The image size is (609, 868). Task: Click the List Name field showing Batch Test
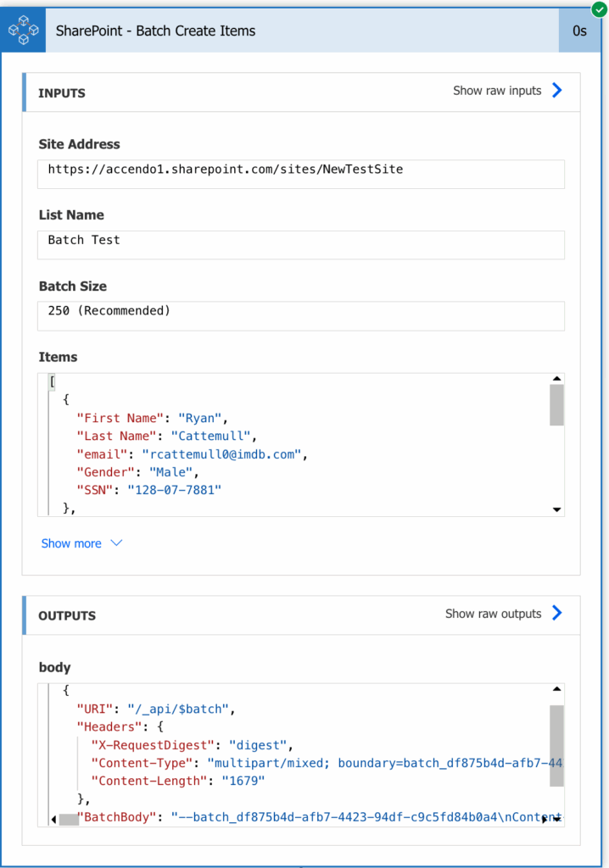click(301, 245)
